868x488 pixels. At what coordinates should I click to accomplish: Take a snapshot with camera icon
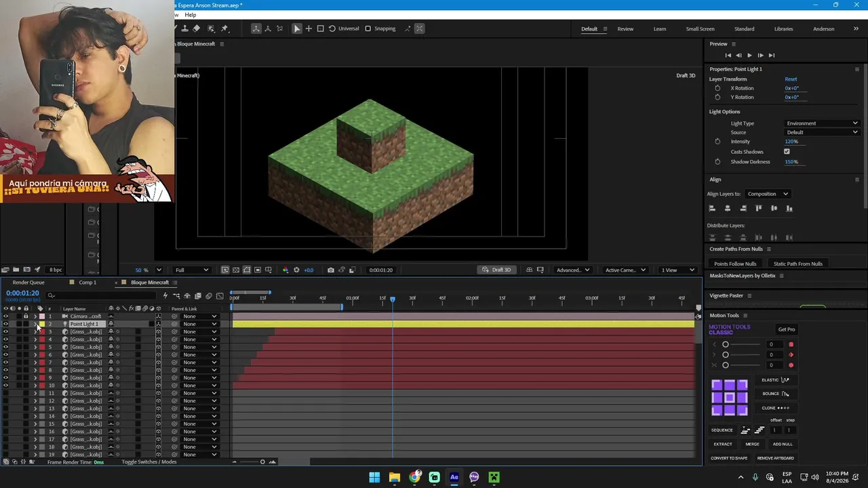[x=330, y=270]
